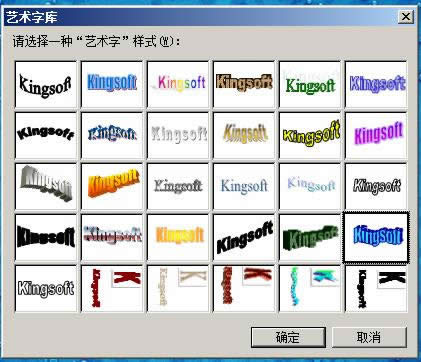This screenshot has width=421, height=362.
Task: Select the black vertical Kingsoft style
Action: click(x=376, y=289)
